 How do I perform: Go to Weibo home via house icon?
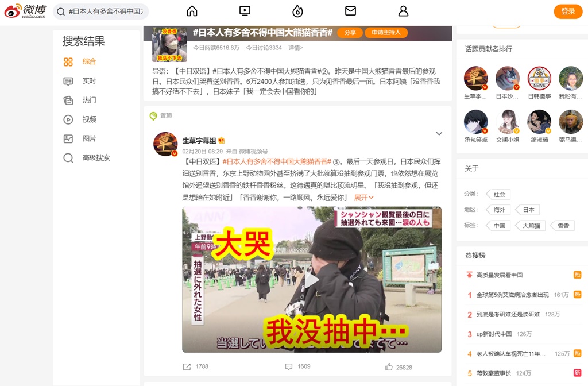pyautogui.click(x=192, y=11)
